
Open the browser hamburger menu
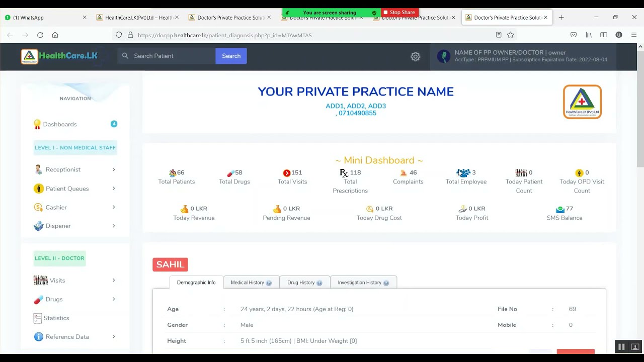[634, 35]
